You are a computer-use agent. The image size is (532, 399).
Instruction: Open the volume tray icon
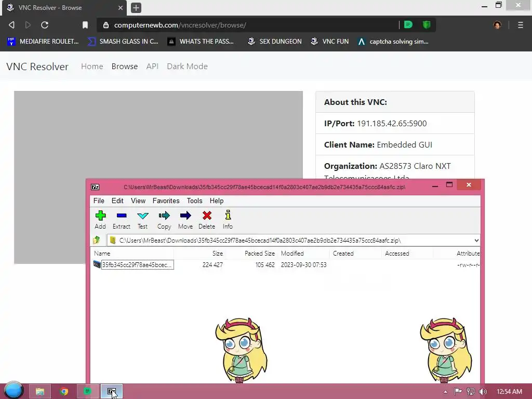483,392
